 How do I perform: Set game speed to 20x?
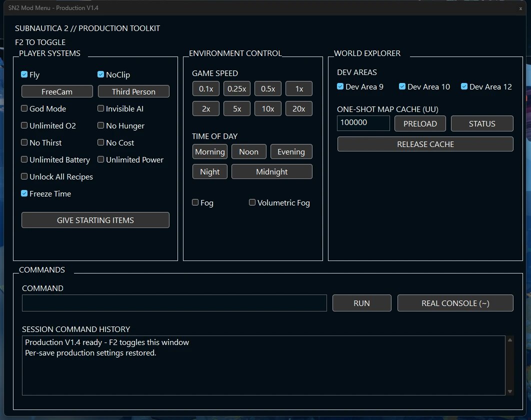tap(298, 108)
